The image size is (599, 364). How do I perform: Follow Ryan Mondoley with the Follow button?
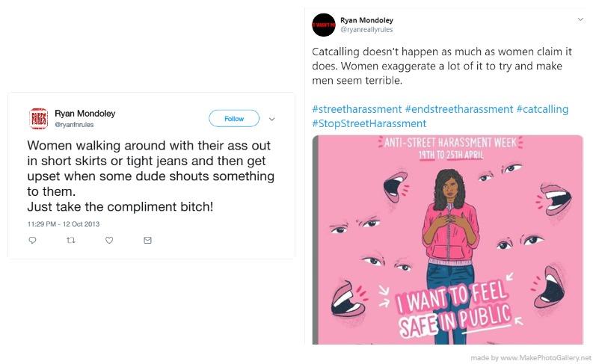[234, 119]
